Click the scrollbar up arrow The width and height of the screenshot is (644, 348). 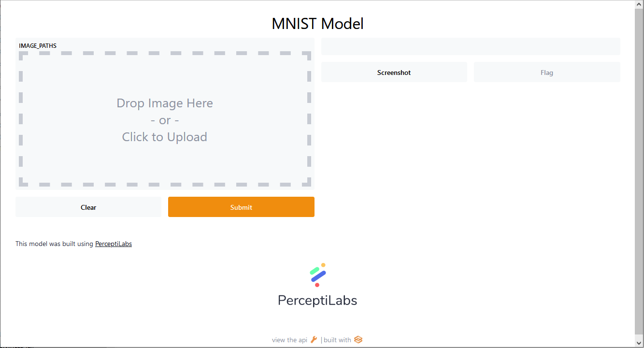tap(639, 4)
